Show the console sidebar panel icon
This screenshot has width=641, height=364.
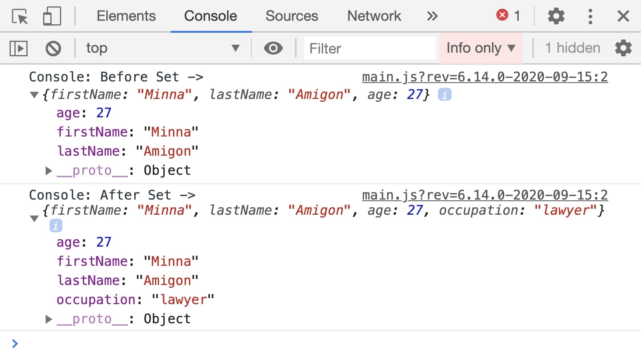18,48
